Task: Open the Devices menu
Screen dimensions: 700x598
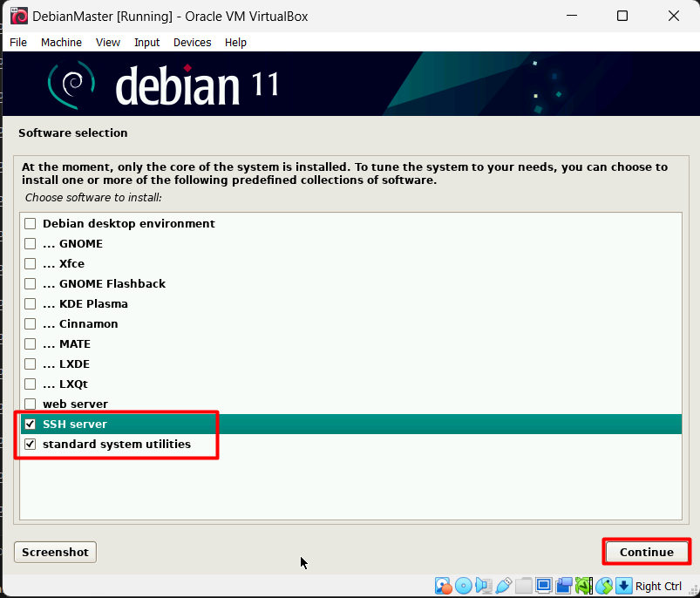Action: tap(193, 43)
